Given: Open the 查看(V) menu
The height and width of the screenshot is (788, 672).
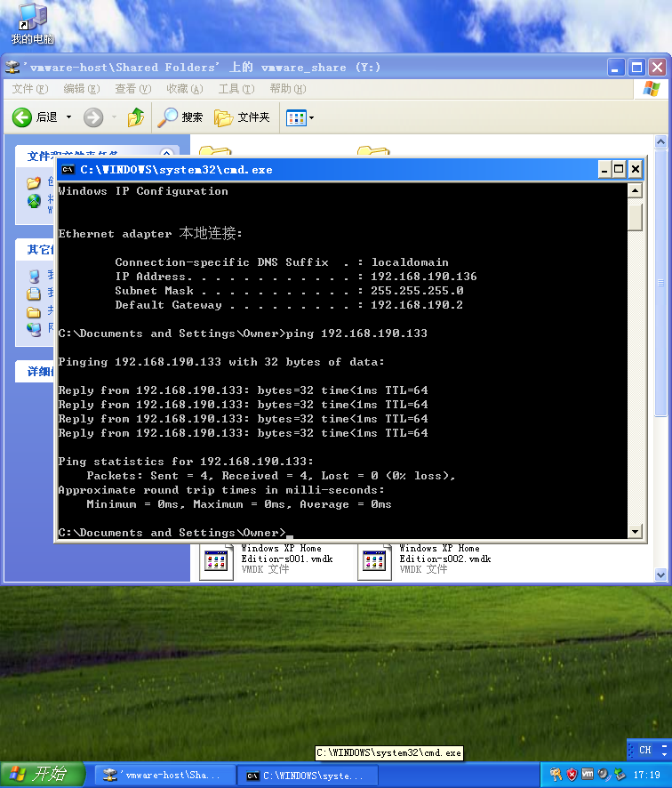Looking at the screenshot, I should [x=133, y=89].
